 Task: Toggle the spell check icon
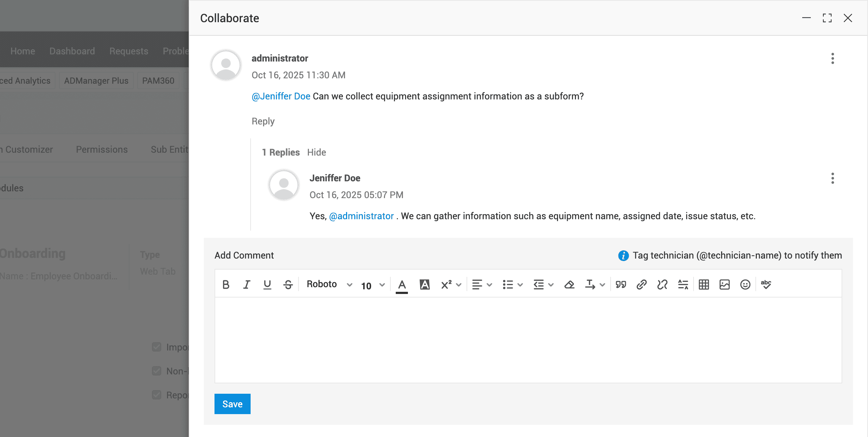[x=766, y=285]
